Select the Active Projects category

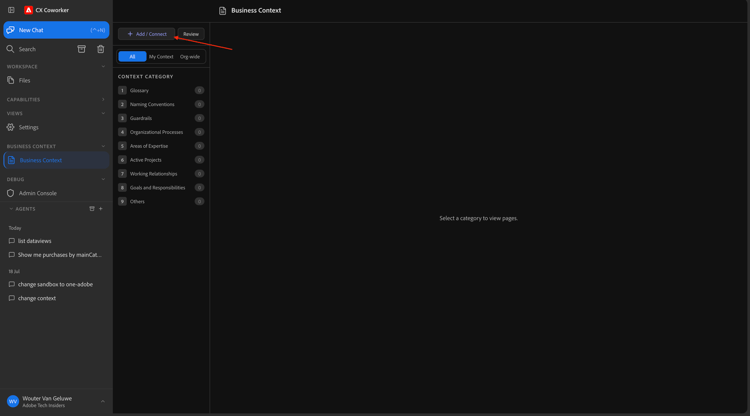(x=161, y=160)
